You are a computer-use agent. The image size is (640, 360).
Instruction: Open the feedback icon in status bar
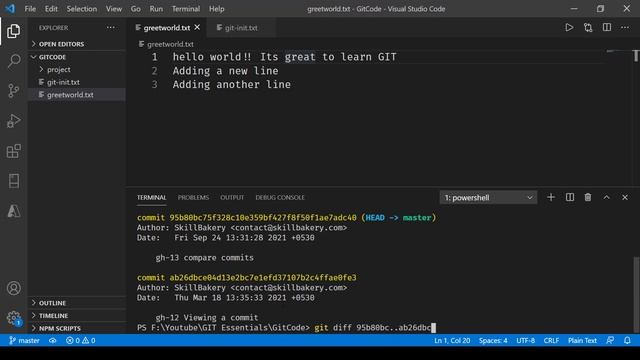tap(610, 340)
